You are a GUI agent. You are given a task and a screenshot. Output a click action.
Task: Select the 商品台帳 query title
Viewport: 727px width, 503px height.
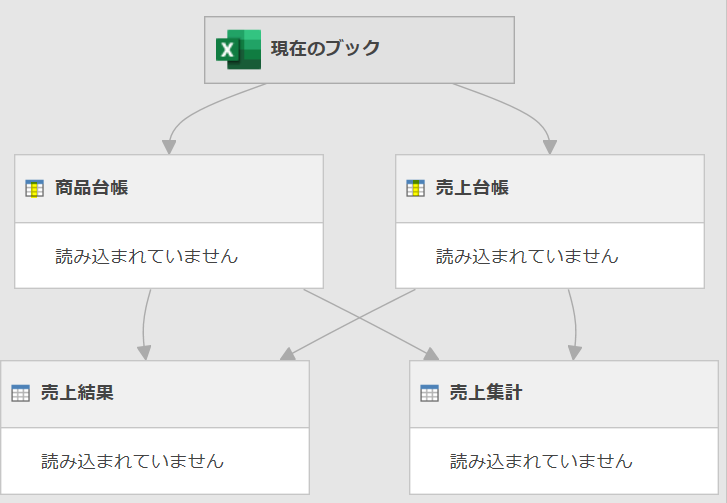click(x=92, y=188)
